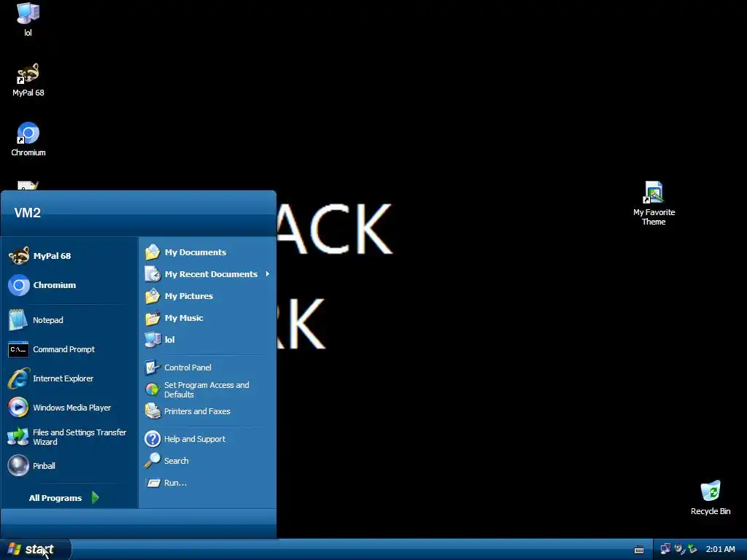Select the lol desktop icon
The width and height of the screenshot is (747, 560).
click(x=28, y=19)
